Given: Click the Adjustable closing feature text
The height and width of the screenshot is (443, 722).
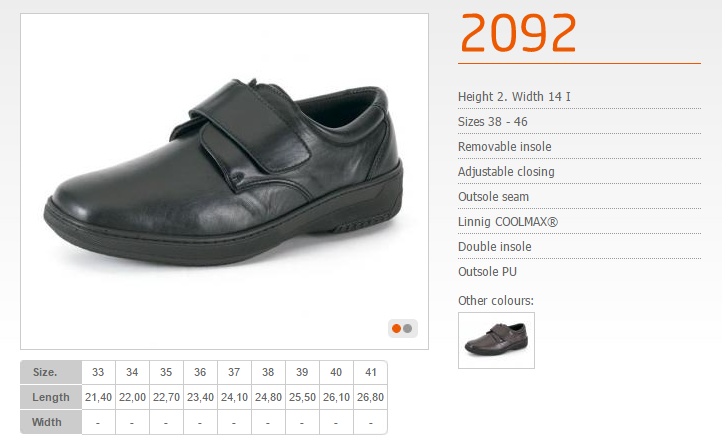Looking at the screenshot, I should (x=506, y=172).
